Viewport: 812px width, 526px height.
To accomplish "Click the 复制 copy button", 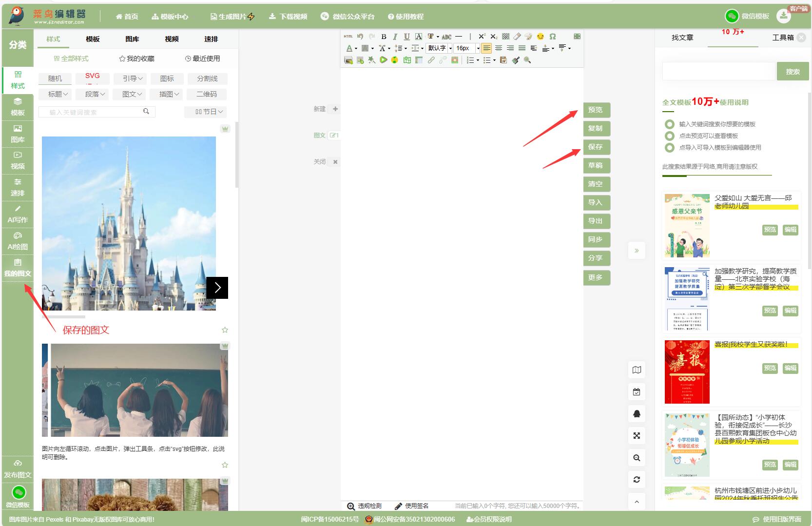I will [x=597, y=128].
